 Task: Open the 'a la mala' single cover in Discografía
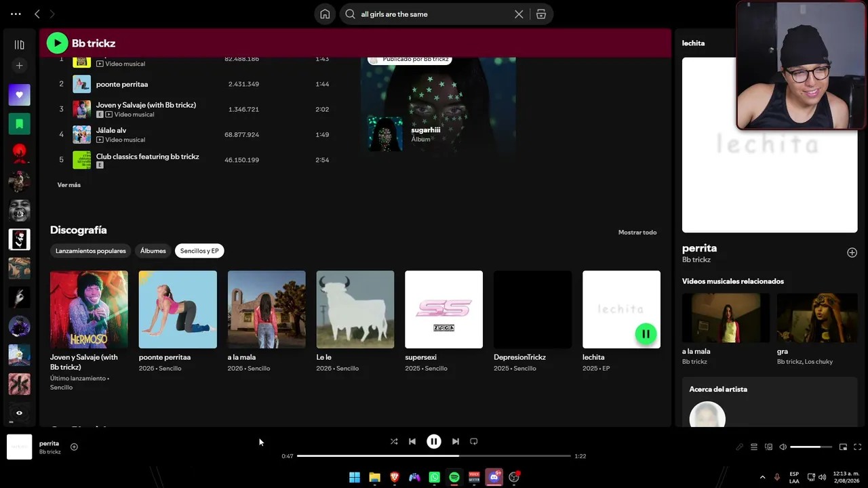coord(267,310)
